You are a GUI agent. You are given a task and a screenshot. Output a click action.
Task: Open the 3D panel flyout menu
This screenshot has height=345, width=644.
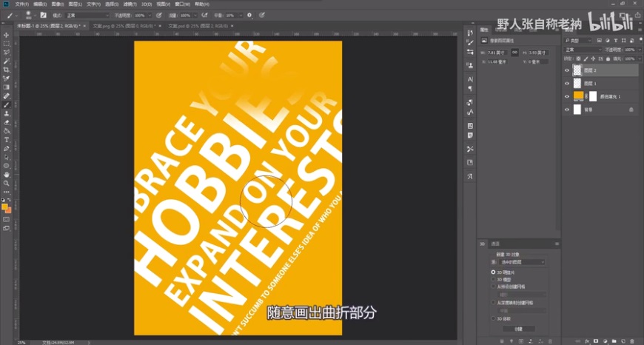pyautogui.click(x=557, y=244)
